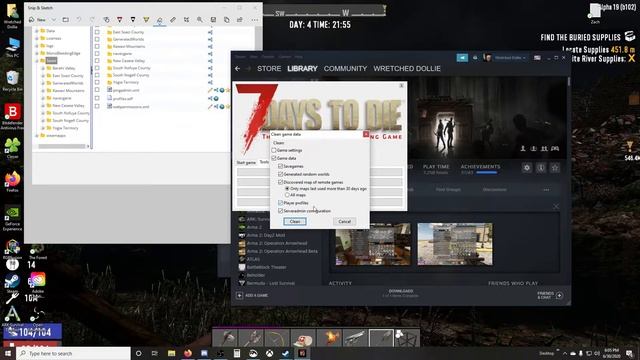This screenshot has height=360, width=640.
Task: Collapse the selected Saves folder node
Action: 37,61
